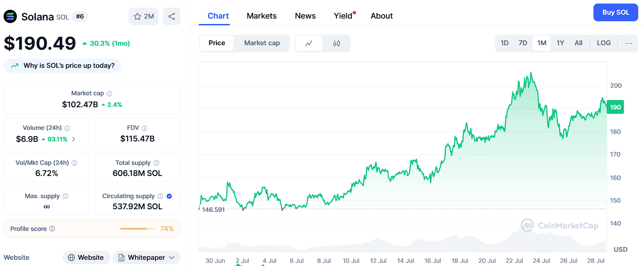Click the #6 rank badge
This screenshot has height=266, width=644.
click(80, 17)
